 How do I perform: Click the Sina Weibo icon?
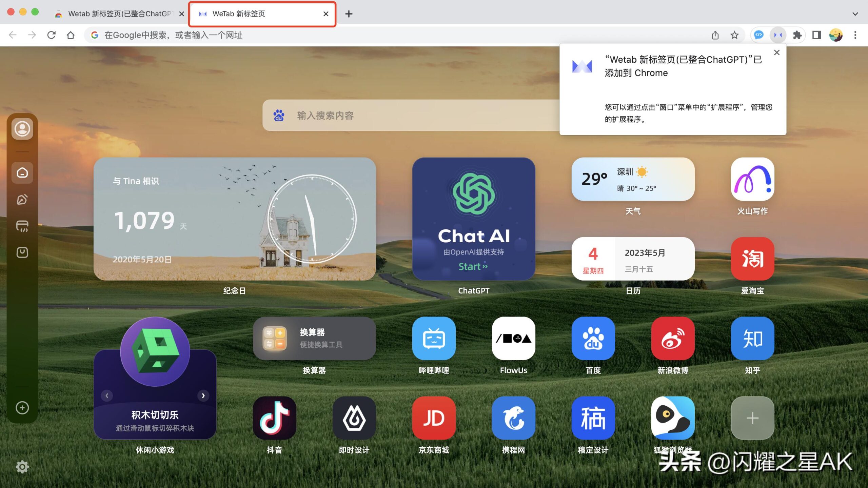pyautogui.click(x=673, y=338)
